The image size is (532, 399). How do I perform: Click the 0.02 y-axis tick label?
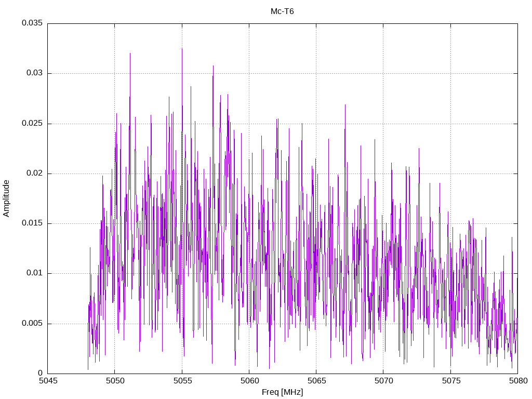[35, 173]
